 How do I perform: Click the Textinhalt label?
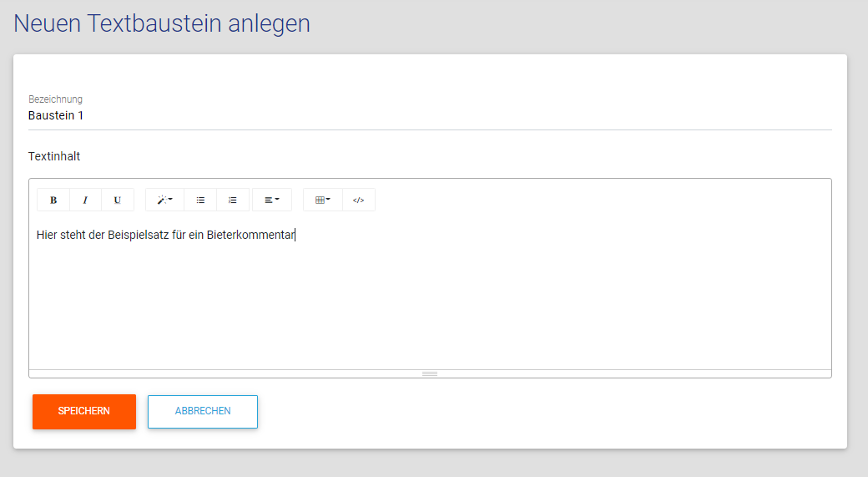click(x=54, y=156)
